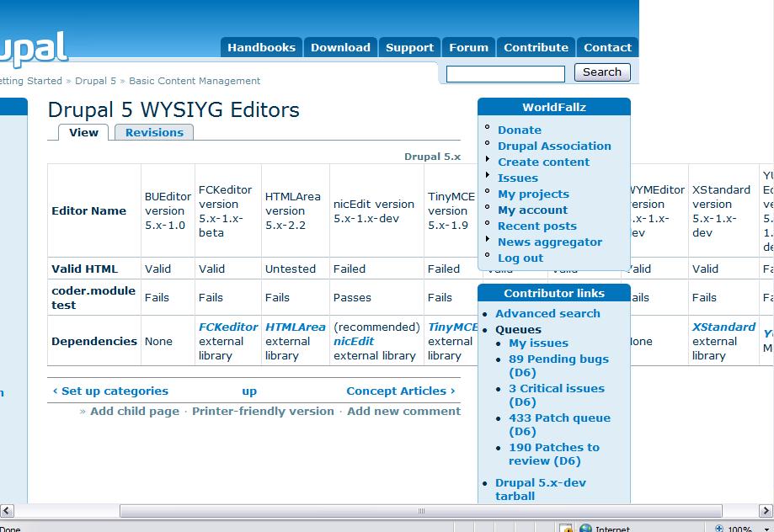This screenshot has width=774, height=532.
Task: Select the View tab
Action: pos(83,132)
